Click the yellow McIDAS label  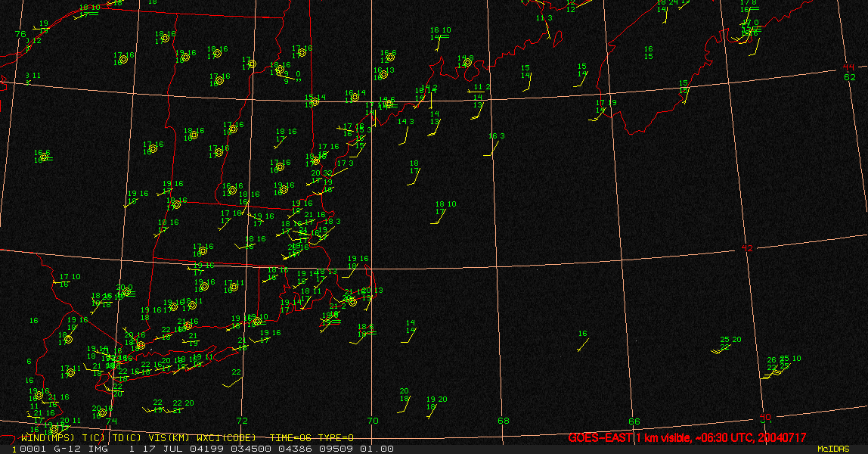[x=833, y=449]
